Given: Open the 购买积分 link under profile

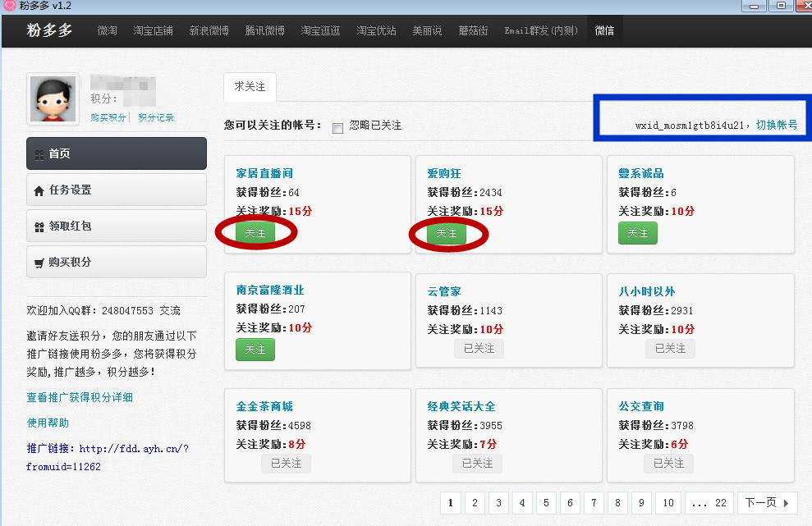Looking at the screenshot, I should [x=108, y=117].
